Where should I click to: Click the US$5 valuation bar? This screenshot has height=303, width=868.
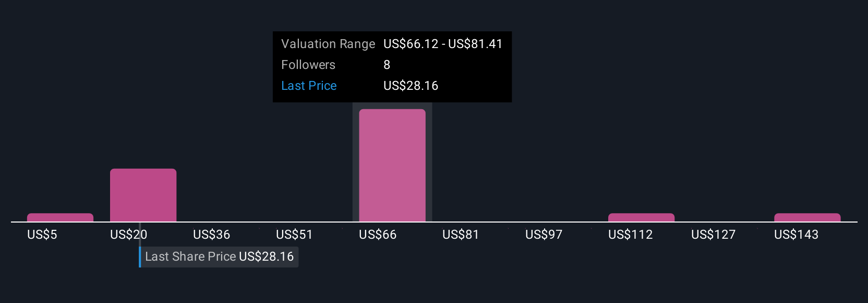pos(60,217)
